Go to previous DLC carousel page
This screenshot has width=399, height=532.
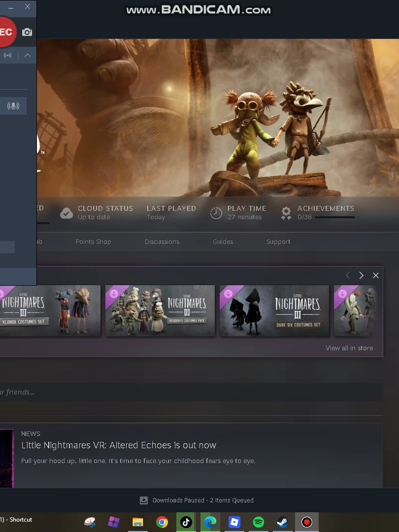pos(348,275)
